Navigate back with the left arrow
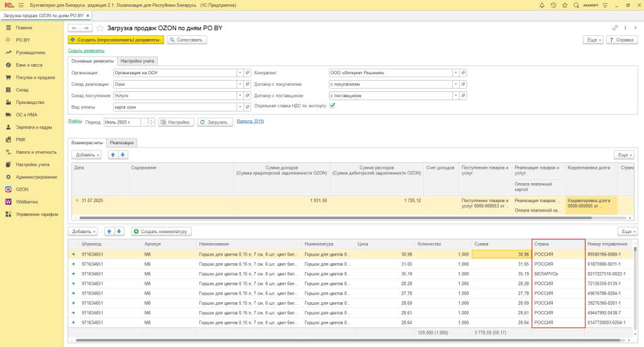Screen dimensions: 644x347 coord(74,28)
